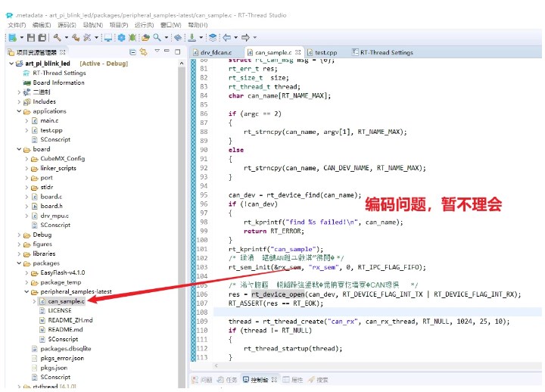
Task: Close the 控制台 console tab
Action: (x=274, y=379)
